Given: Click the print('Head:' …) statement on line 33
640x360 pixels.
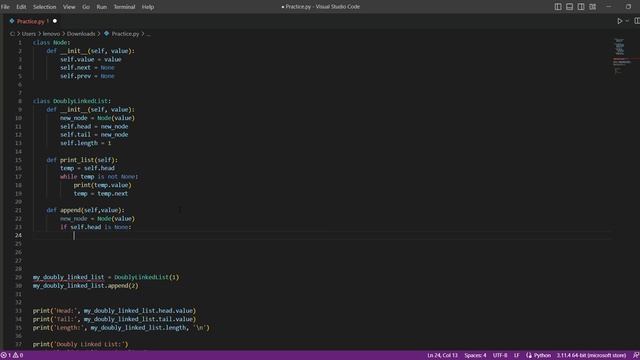Looking at the screenshot, I should pos(114,311).
